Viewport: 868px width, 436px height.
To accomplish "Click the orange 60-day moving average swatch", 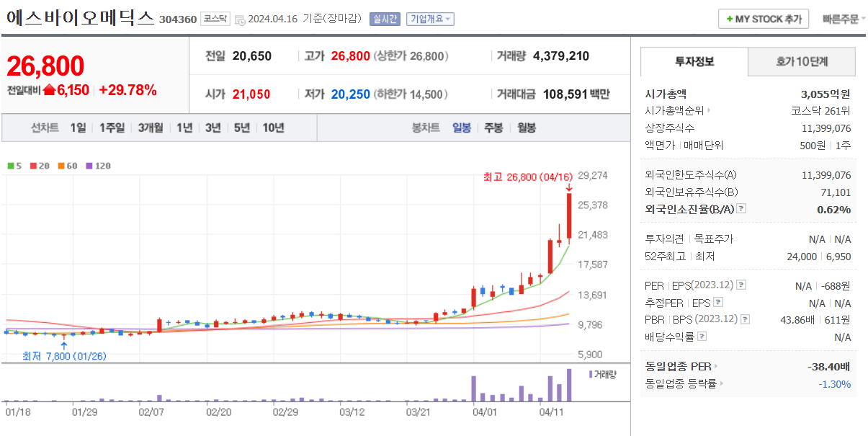I will [x=62, y=166].
